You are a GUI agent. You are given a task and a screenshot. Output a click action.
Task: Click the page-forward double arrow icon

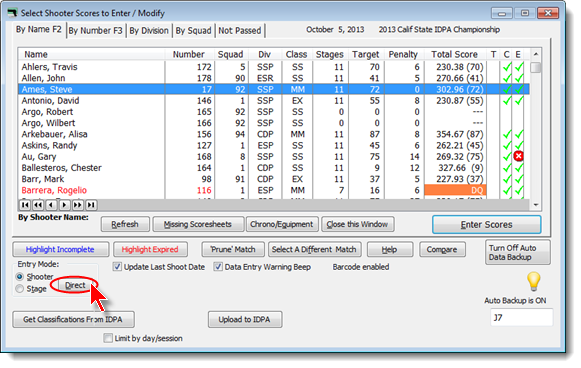(x=78, y=205)
